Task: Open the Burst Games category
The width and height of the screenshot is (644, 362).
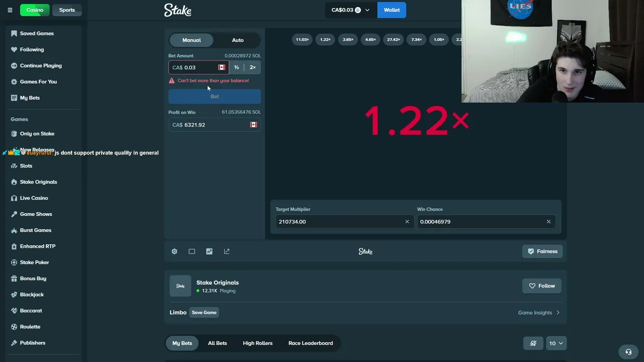Action: pos(36,230)
